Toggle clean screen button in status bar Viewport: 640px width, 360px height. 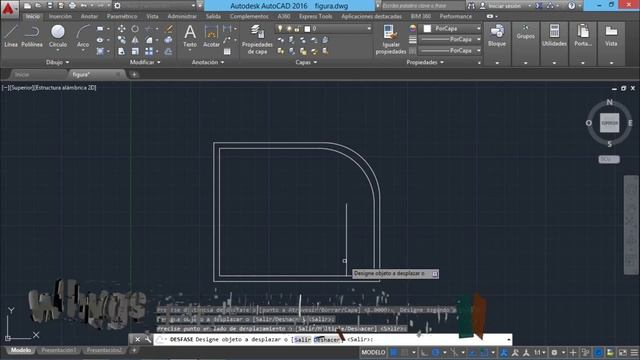[x=622, y=352]
